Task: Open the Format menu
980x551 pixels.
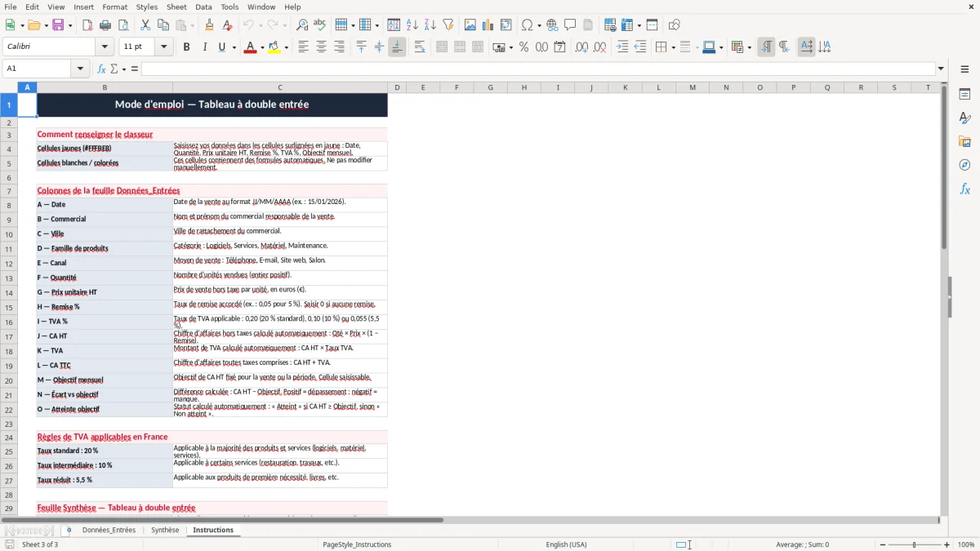Action: click(114, 7)
